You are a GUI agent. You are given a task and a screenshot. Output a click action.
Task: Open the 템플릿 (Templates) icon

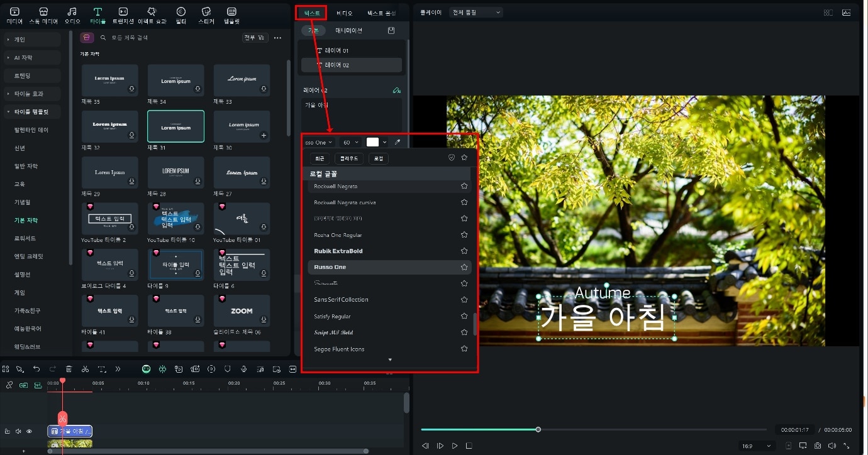[x=232, y=11]
